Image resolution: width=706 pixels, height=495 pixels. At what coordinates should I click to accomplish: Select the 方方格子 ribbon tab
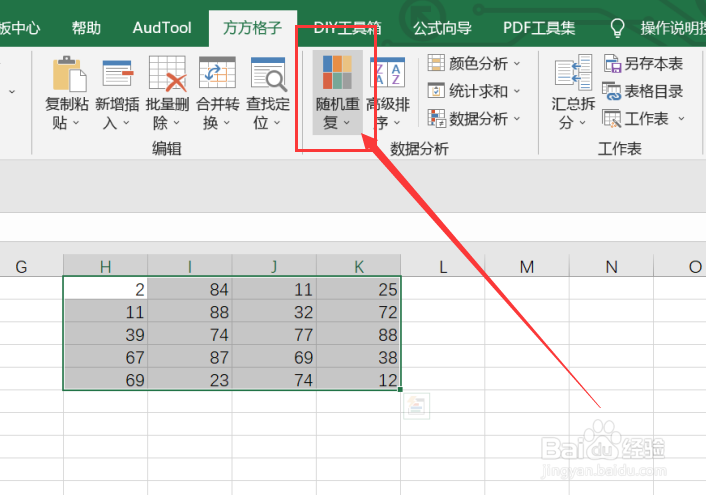click(253, 28)
